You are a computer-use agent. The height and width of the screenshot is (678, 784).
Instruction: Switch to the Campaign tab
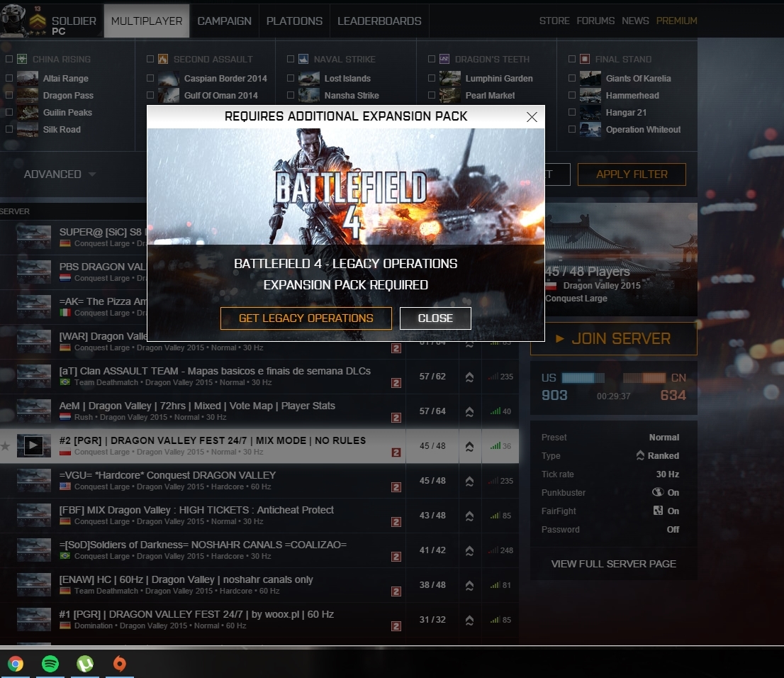tap(224, 21)
